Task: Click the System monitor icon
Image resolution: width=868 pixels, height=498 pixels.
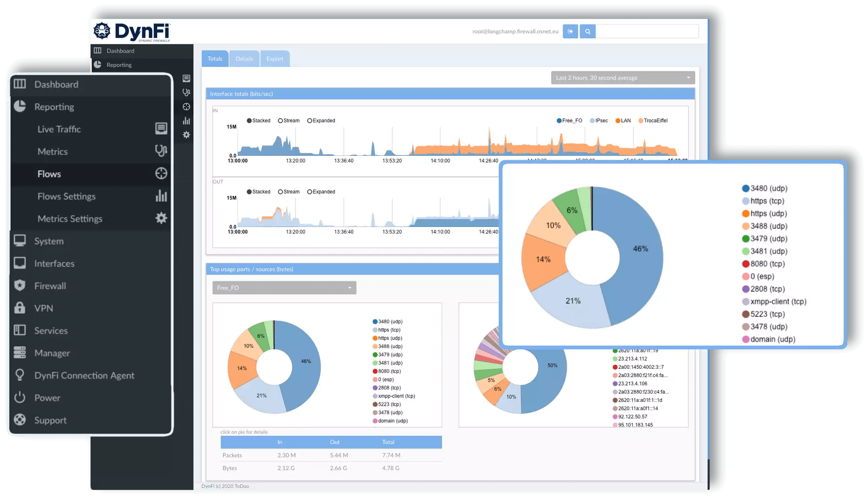Action: [x=20, y=241]
